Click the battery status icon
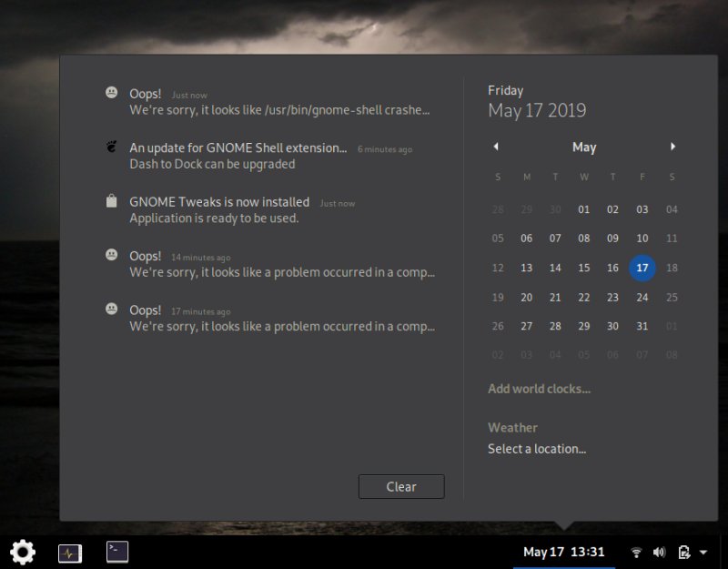 pos(683,552)
